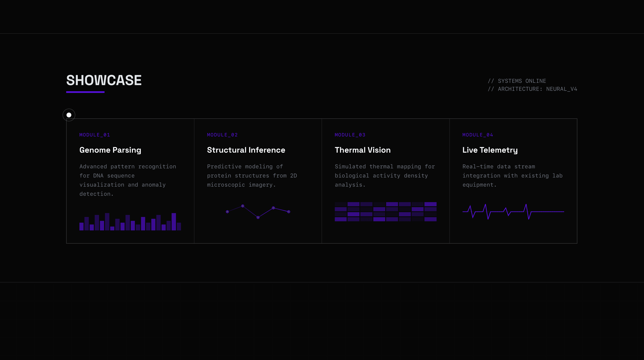Click the SYSTEMS ONLINE status text
Image resolution: width=644 pixels, height=360 pixels.
(517, 81)
